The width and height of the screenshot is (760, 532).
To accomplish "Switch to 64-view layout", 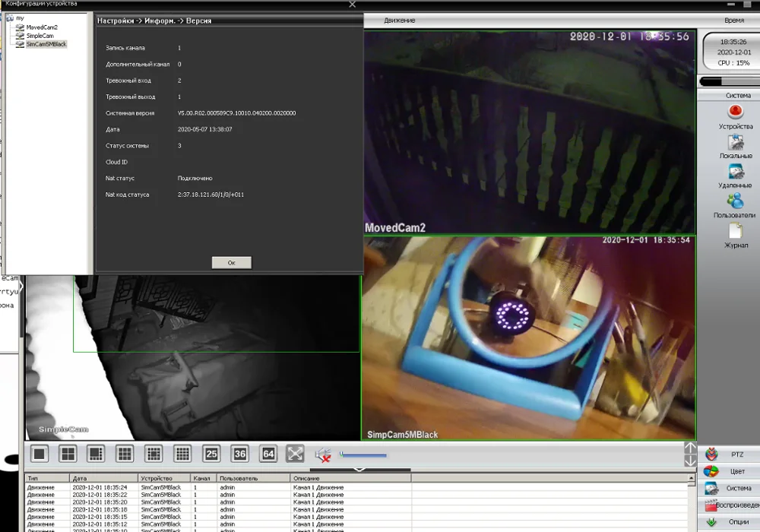I will click(x=268, y=454).
